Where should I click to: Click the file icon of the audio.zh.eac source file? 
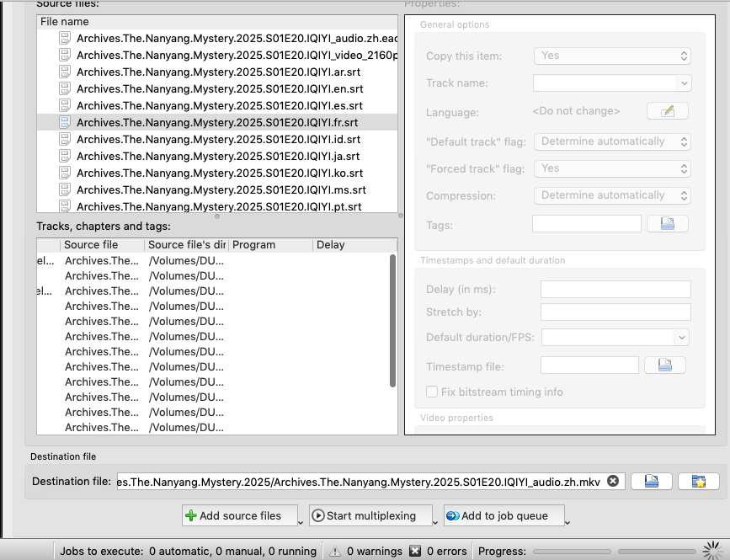point(65,38)
